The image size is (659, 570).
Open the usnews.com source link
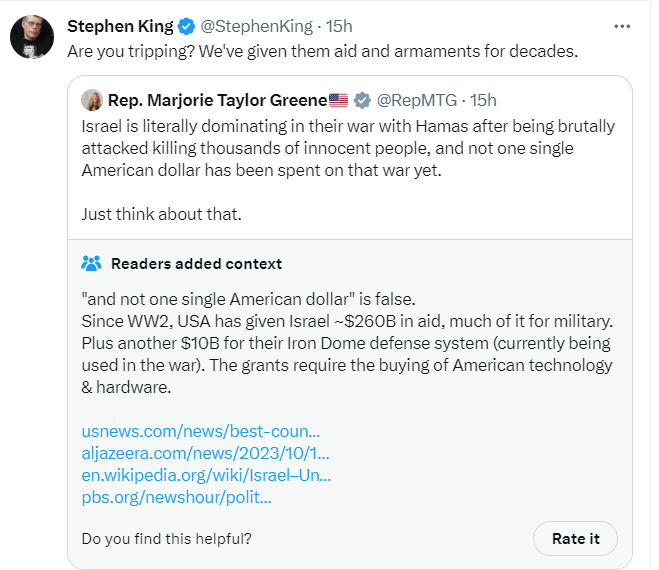tap(201, 431)
